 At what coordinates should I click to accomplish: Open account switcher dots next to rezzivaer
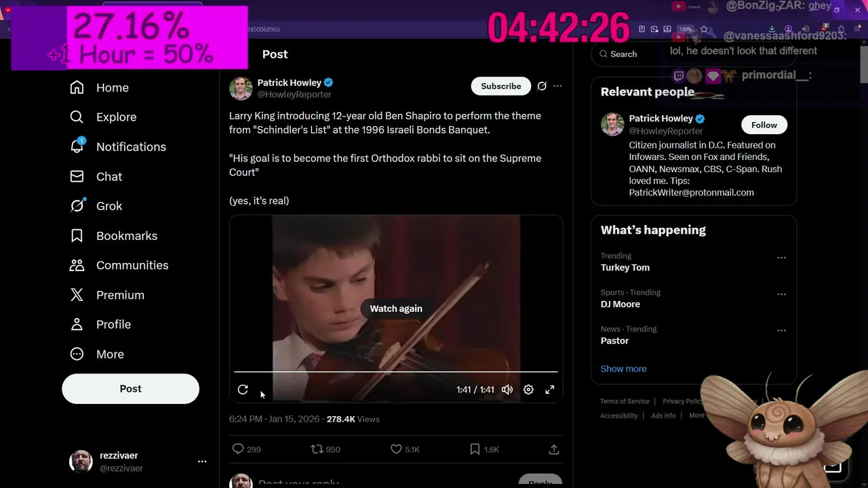[x=202, y=462]
